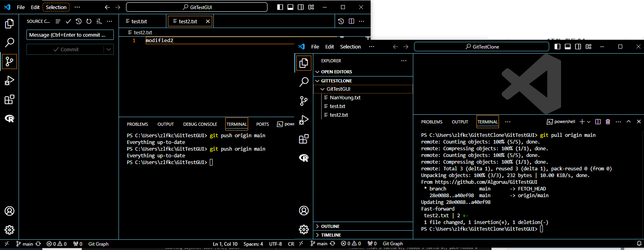
Task: Open Commit button dropdown arrow
Action: click(x=109, y=49)
